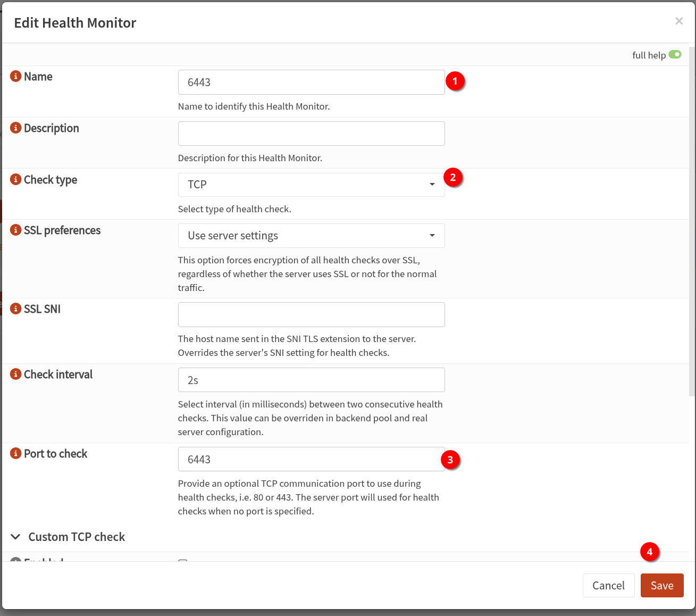Screen dimensions: 696x616
Task: Collapse the Custom TCP check section
Action: click(16, 537)
